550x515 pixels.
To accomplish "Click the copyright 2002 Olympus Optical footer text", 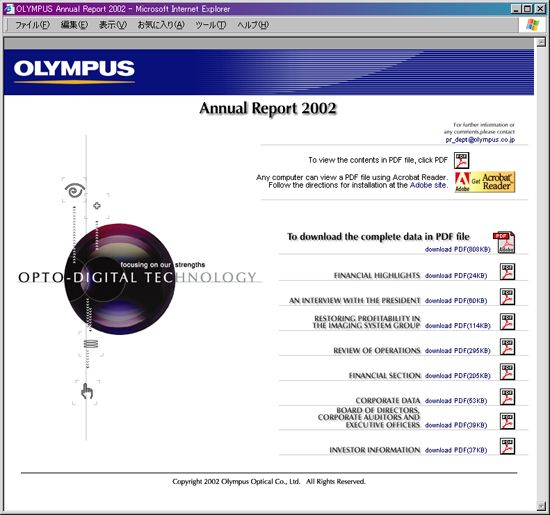I will pos(269,481).
